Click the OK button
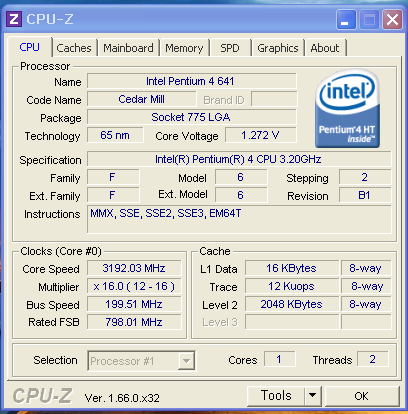 pos(362,396)
